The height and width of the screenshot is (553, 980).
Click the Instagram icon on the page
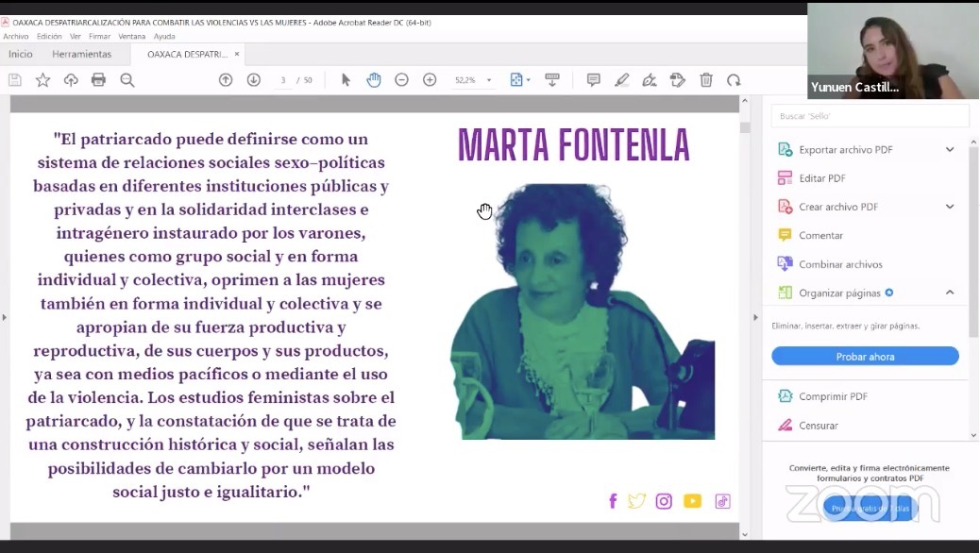(665, 500)
